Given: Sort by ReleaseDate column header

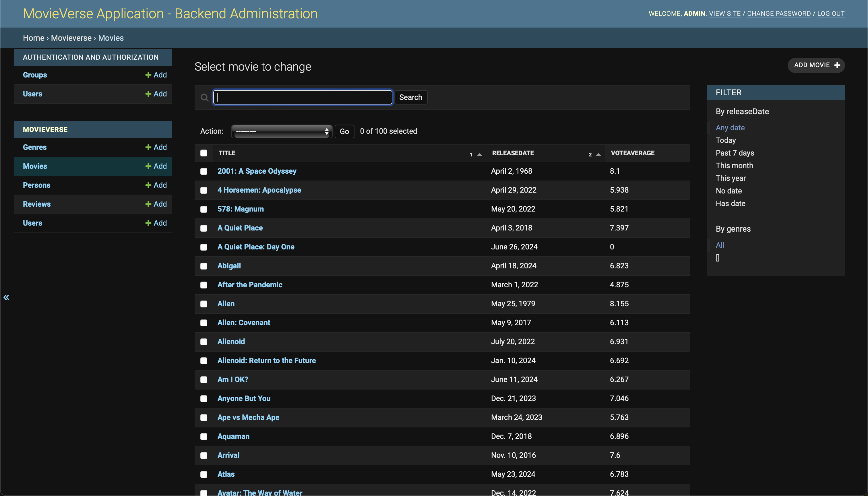Looking at the screenshot, I should pos(513,153).
